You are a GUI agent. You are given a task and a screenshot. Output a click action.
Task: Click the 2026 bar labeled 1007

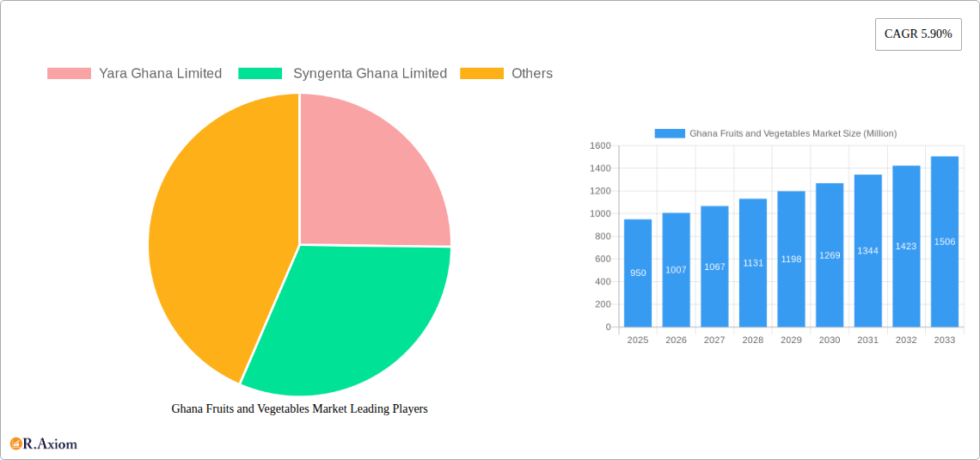pyautogui.click(x=677, y=270)
